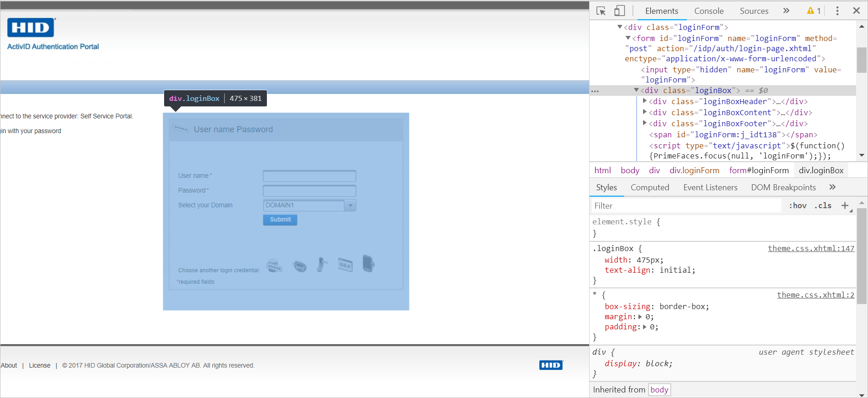Open DevTools three-dot customize menu
This screenshot has width=868, height=398.
837,11
